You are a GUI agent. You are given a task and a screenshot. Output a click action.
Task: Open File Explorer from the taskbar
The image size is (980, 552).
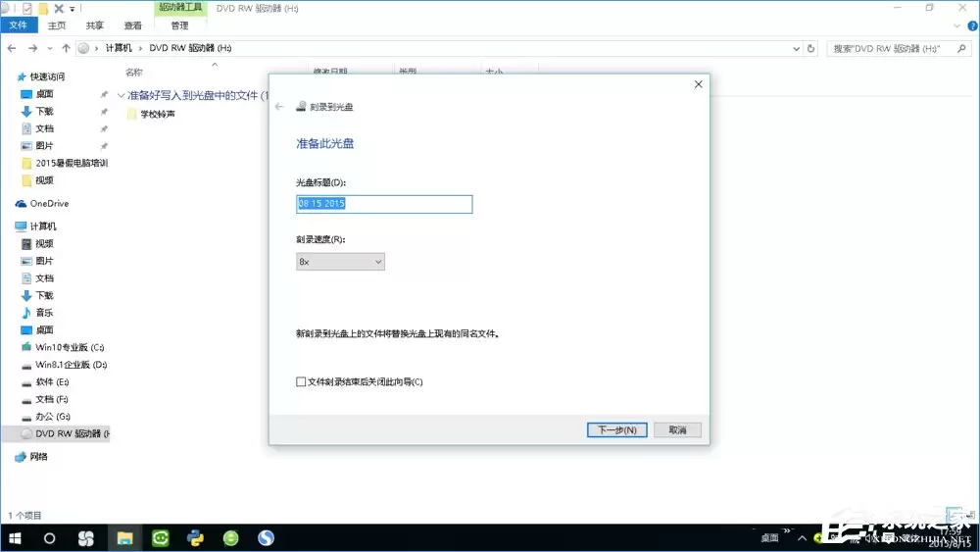pos(124,538)
